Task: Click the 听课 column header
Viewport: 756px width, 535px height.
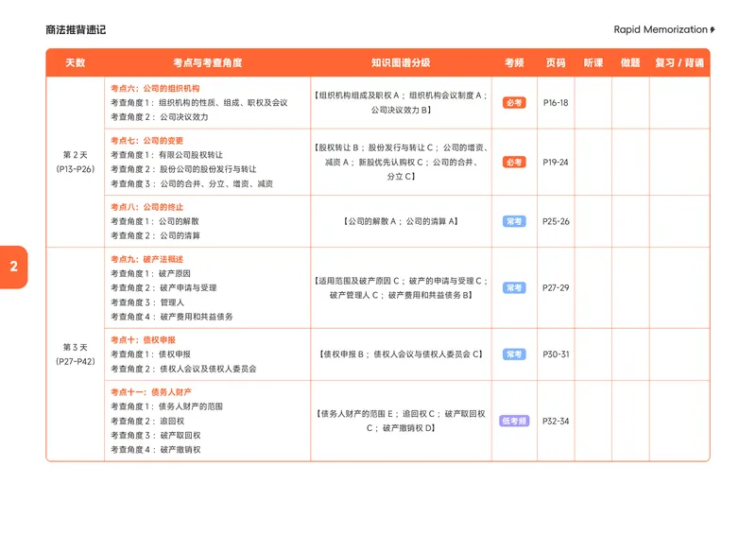Action: click(x=593, y=62)
